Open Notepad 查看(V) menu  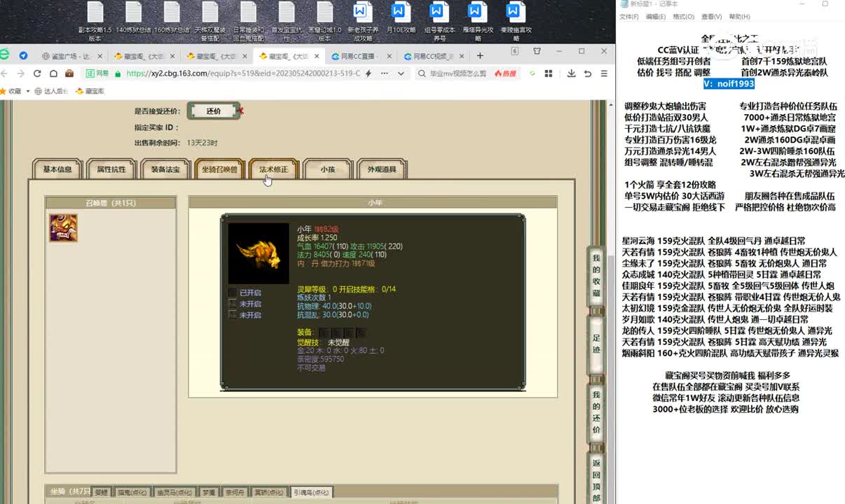[711, 17]
